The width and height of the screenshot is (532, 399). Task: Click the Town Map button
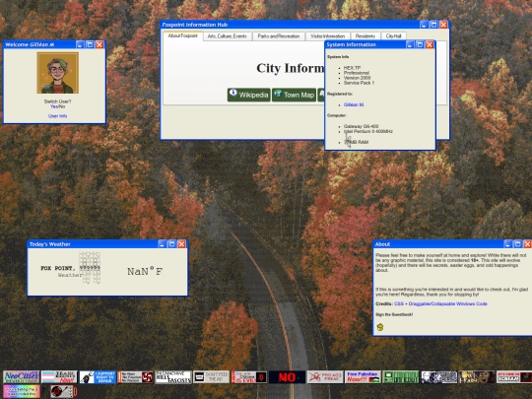pyautogui.click(x=295, y=95)
